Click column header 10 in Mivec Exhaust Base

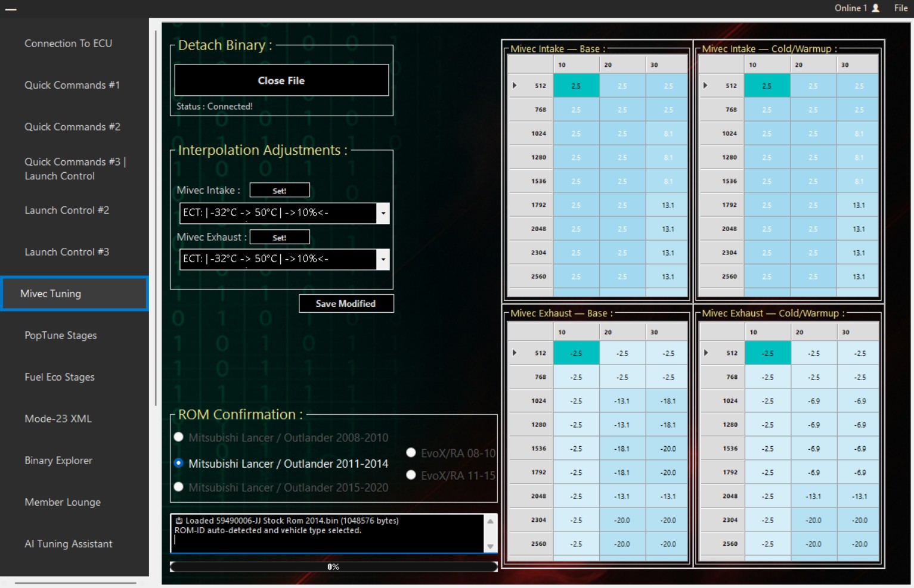tap(576, 332)
